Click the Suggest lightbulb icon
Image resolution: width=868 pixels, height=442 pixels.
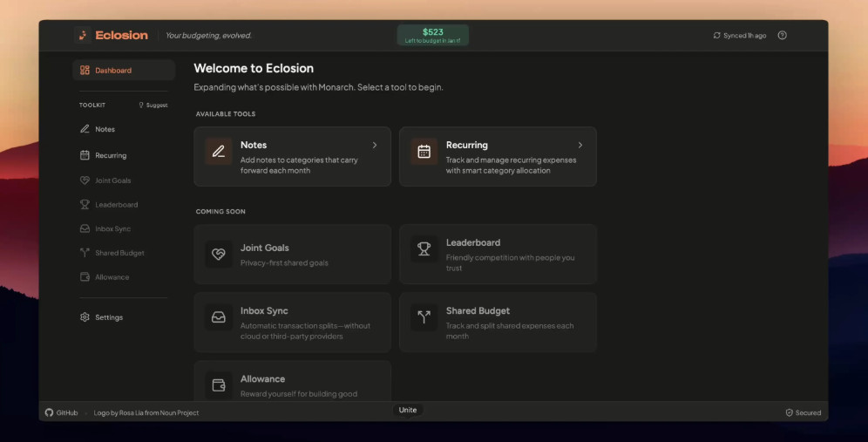pyautogui.click(x=141, y=105)
